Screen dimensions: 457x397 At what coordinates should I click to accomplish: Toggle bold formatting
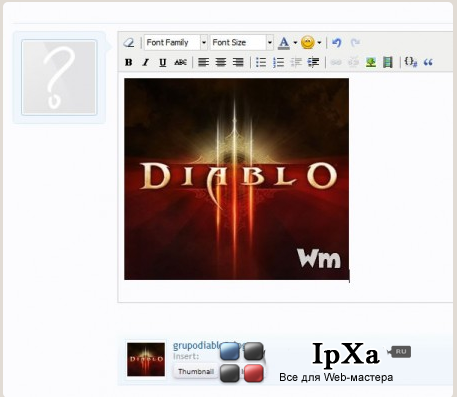pos(129,62)
